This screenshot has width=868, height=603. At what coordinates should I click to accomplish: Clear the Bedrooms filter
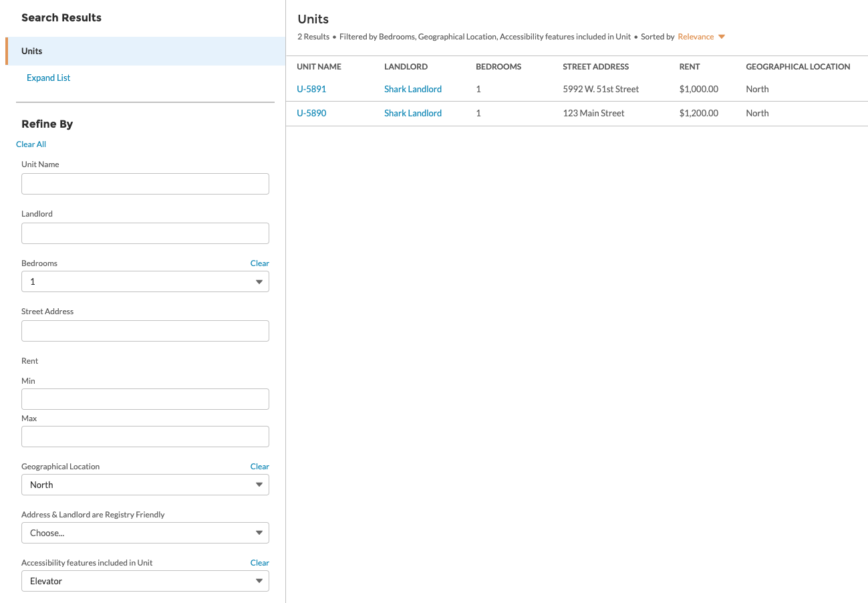[x=260, y=263]
